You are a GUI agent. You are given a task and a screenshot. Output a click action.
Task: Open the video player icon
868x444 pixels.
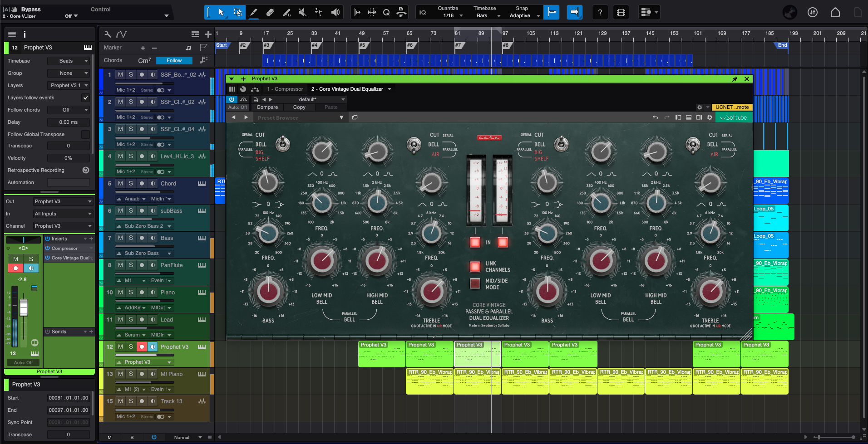[621, 12]
